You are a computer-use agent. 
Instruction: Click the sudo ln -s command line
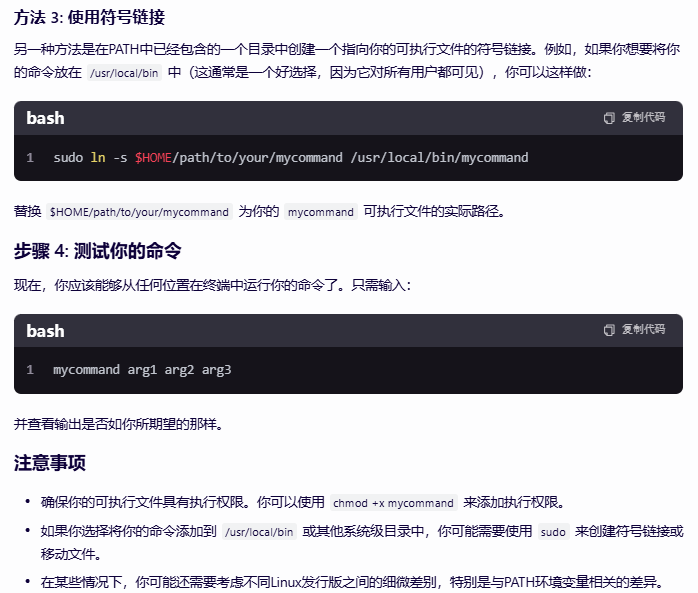[291, 158]
